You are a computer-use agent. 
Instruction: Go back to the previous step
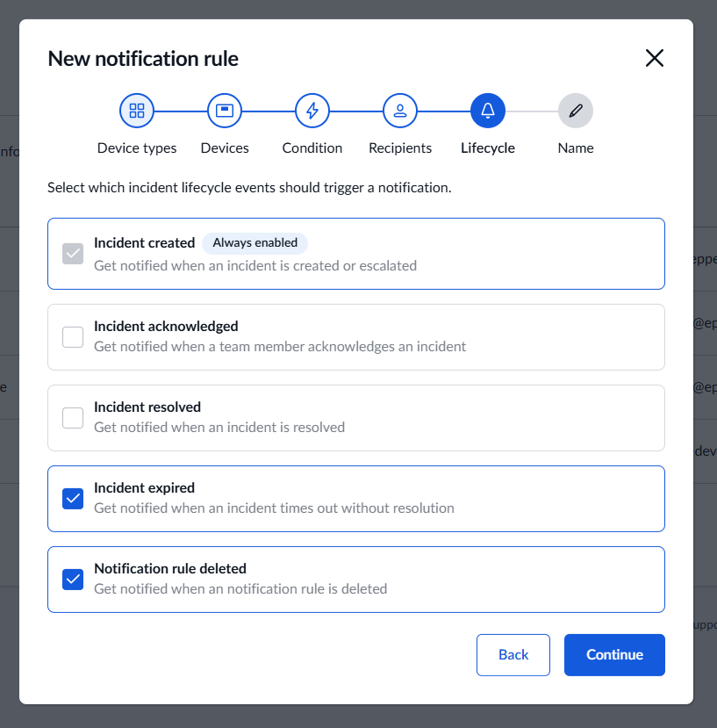[x=513, y=654]
